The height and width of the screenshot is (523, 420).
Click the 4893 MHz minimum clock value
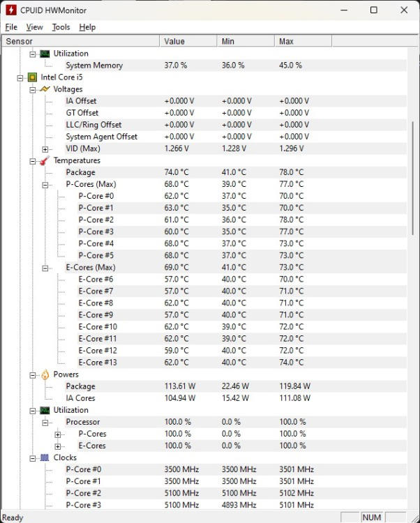pos(239,505)
